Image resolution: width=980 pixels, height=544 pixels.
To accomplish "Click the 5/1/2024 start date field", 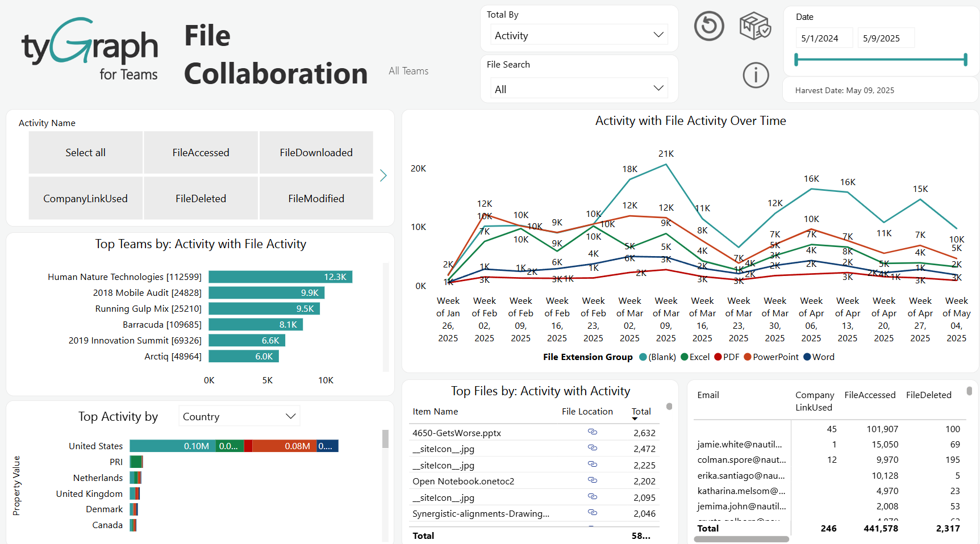I will (x=824, y=37).
